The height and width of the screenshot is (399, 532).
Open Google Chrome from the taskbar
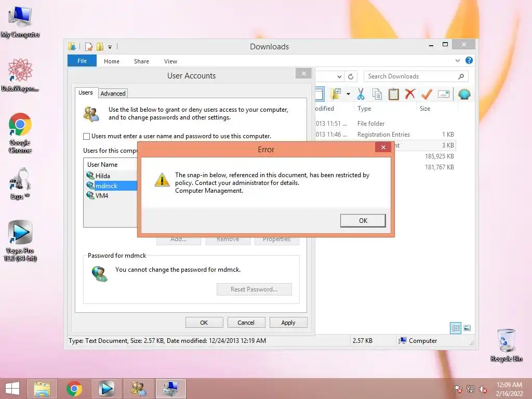click(x=74, y=389)
